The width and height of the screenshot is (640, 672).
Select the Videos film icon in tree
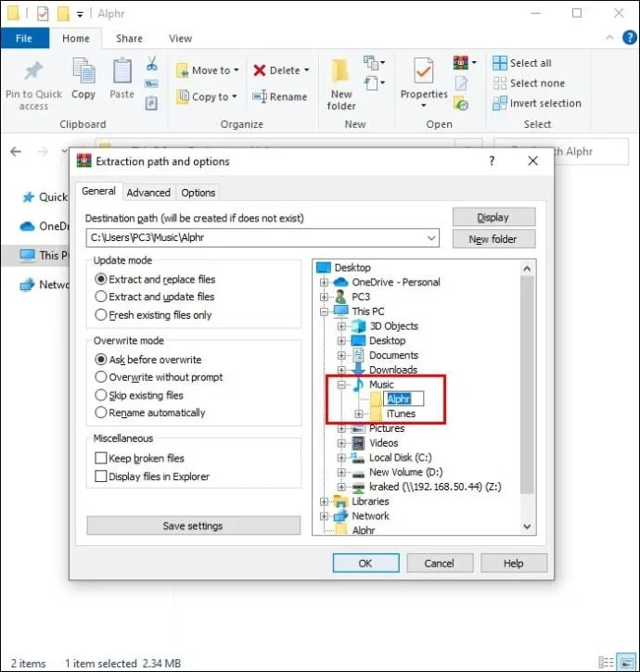tap(358, 443)
